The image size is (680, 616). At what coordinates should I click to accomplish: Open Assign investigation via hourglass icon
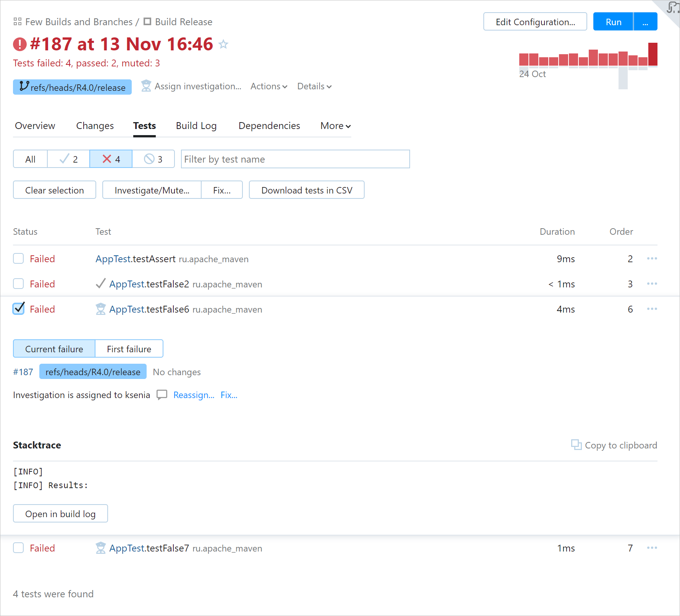[x=145, y=86]
